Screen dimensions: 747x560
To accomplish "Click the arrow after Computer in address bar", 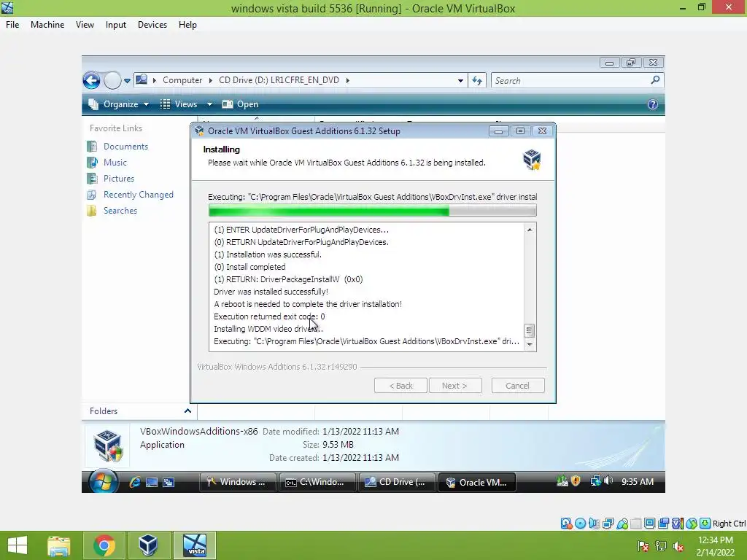I will [211, 80].
